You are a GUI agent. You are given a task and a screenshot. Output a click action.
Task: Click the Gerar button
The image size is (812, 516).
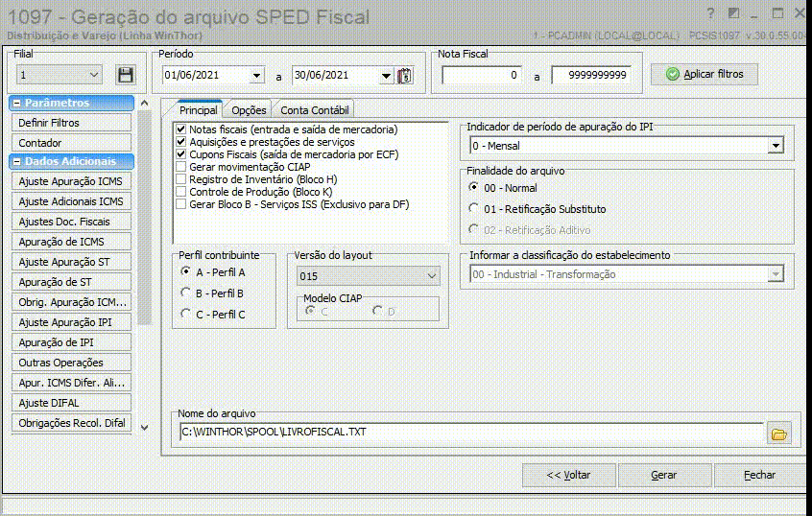pos(664,475)
